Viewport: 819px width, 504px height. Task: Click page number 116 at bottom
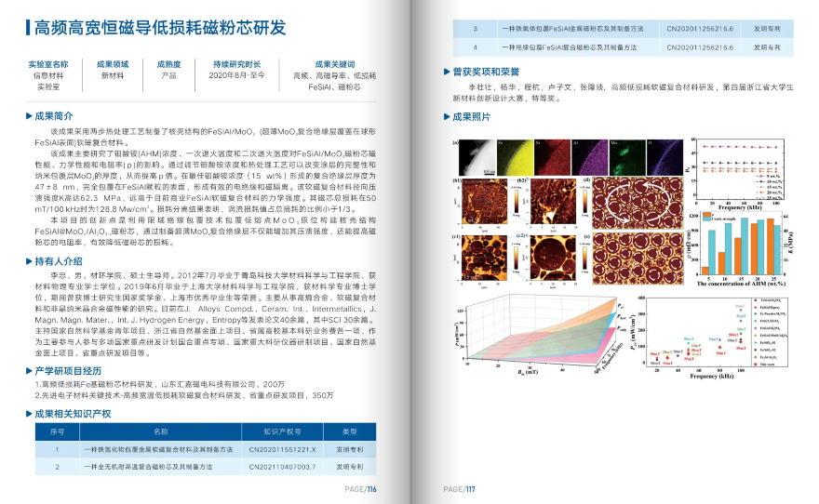[360, 489]
